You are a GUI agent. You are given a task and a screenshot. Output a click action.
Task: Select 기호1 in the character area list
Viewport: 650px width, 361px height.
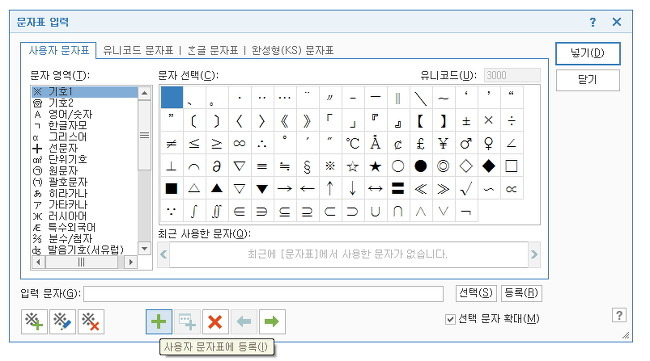[85, 92]
